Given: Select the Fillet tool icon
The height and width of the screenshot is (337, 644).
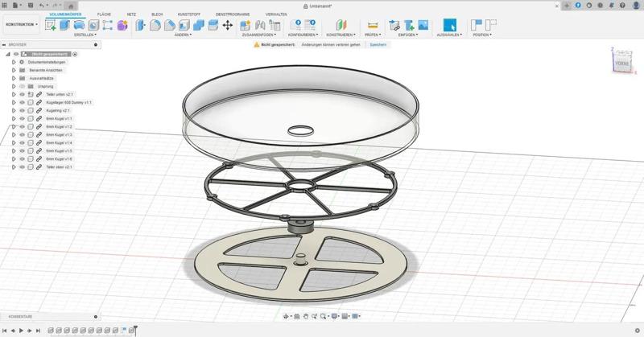Looking at the screenshot, I should coord(155,25).
